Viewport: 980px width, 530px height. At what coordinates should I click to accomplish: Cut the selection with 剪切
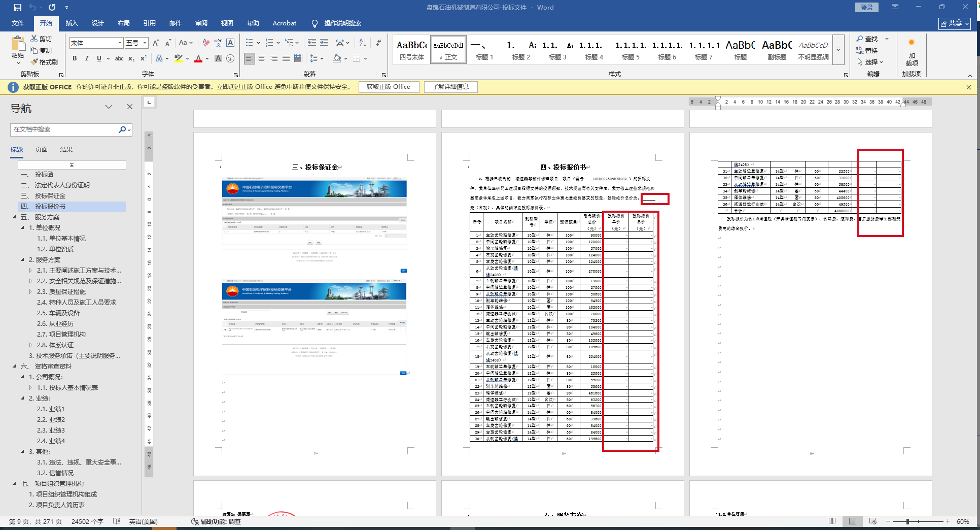42,39
